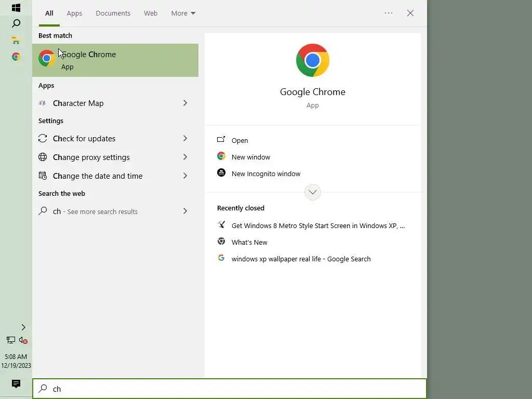Open the three-dots options menu

389,13
